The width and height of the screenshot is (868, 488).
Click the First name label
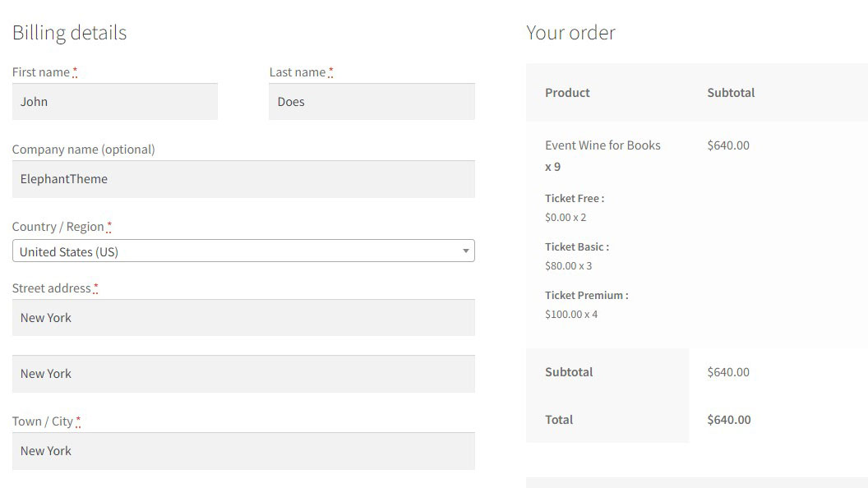click(x=41, y=72)
